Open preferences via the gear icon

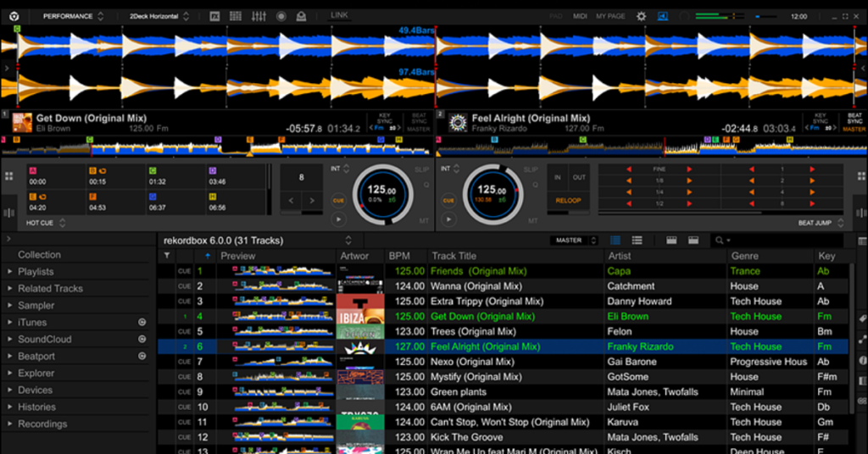tap(641, 16)
